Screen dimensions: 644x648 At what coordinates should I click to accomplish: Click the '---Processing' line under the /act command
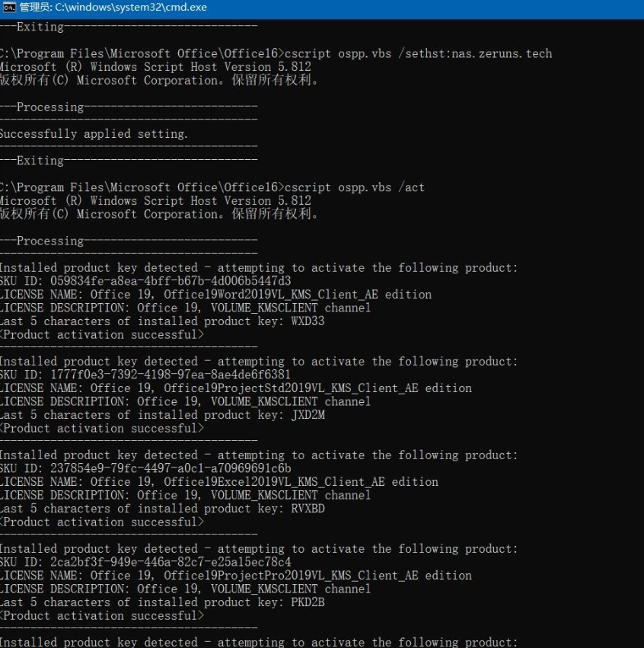129,241
